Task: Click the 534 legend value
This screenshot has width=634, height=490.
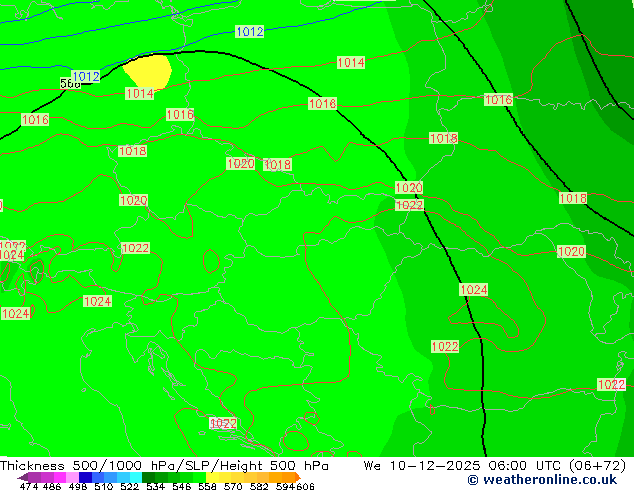Action: (x=155, y=486)
